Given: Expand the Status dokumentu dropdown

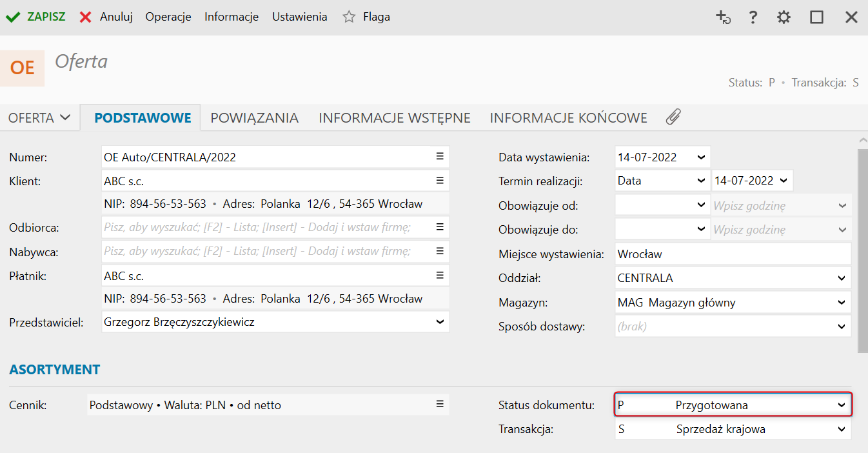Looking at the screenshot, I should pos(841,405).
